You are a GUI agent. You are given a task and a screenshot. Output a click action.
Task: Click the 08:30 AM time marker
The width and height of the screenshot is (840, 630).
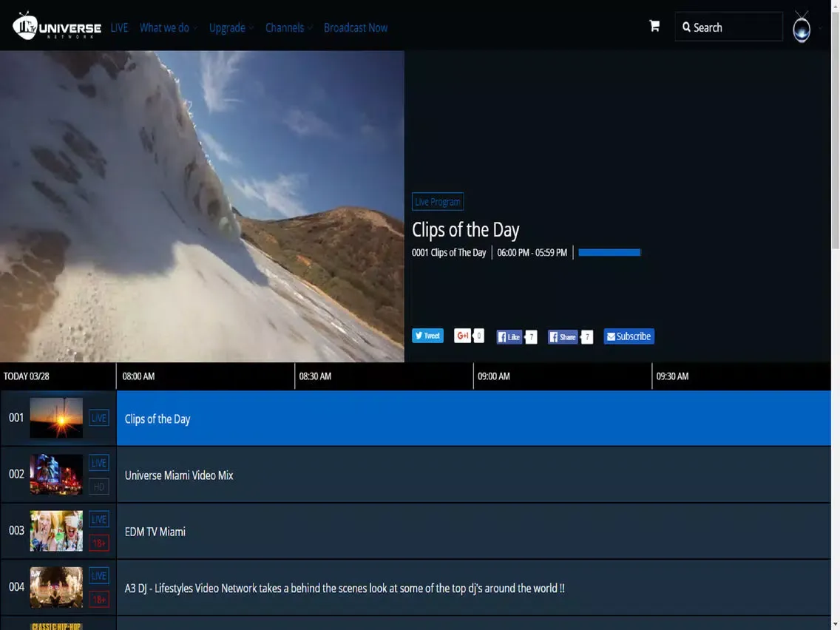click(315, 376)
